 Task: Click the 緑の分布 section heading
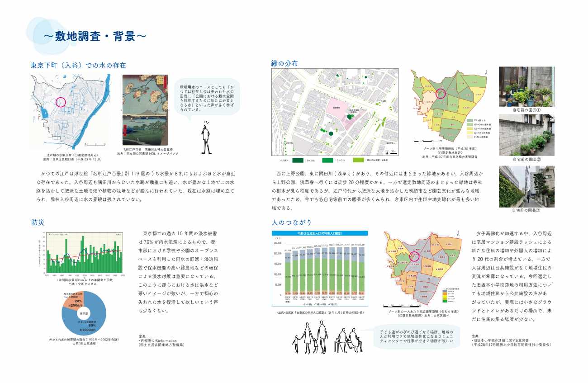pos(284,63)
